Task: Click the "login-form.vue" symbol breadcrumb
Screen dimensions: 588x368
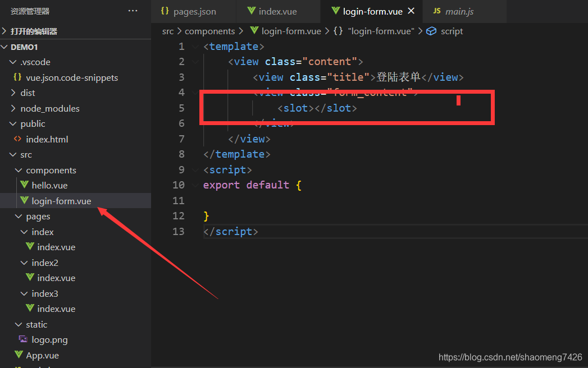Action: coord(381,31)
